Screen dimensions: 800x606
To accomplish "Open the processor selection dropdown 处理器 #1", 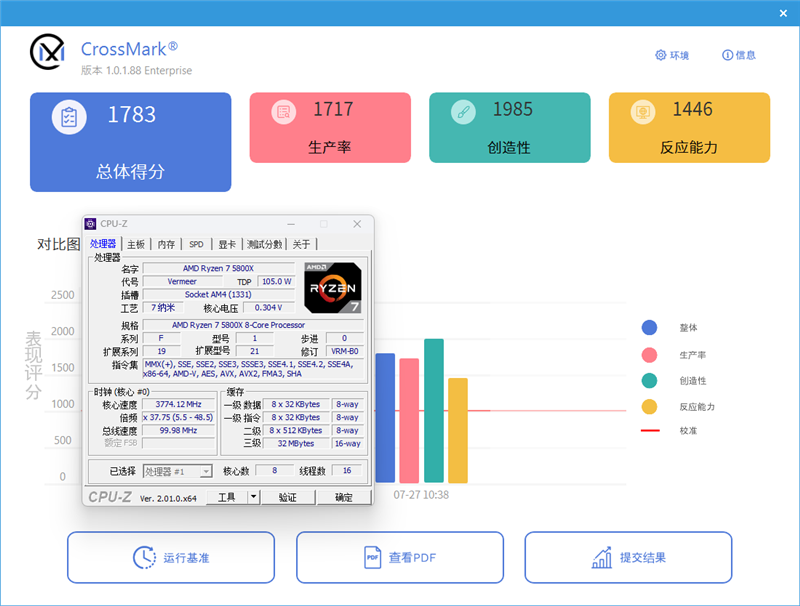I will click(x=178, y=471).
